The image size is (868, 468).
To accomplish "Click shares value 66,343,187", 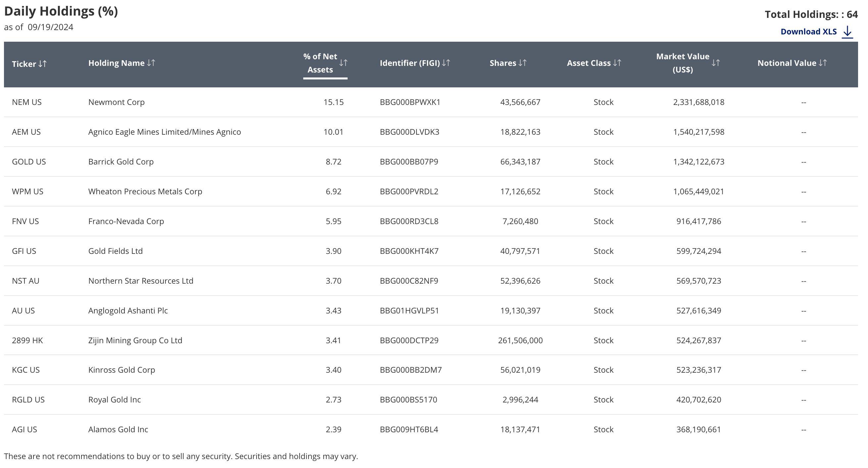I will tap(520, 162).
